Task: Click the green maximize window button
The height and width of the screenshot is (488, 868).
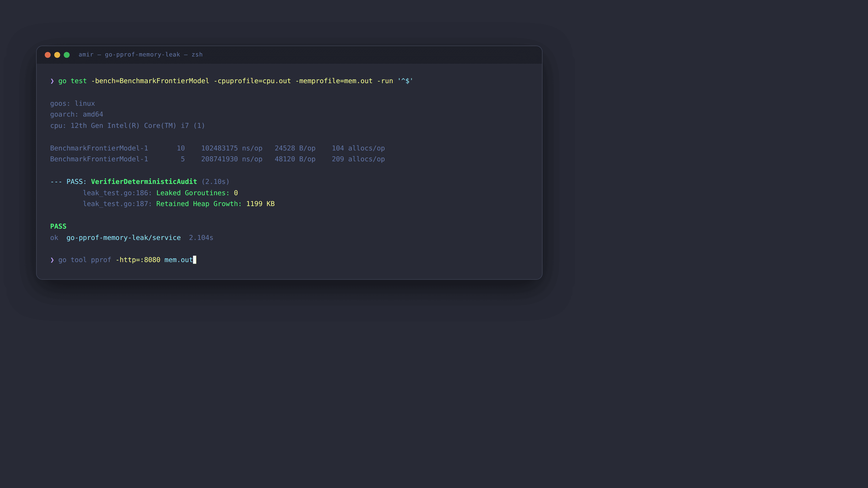Action: coord(67,55)
